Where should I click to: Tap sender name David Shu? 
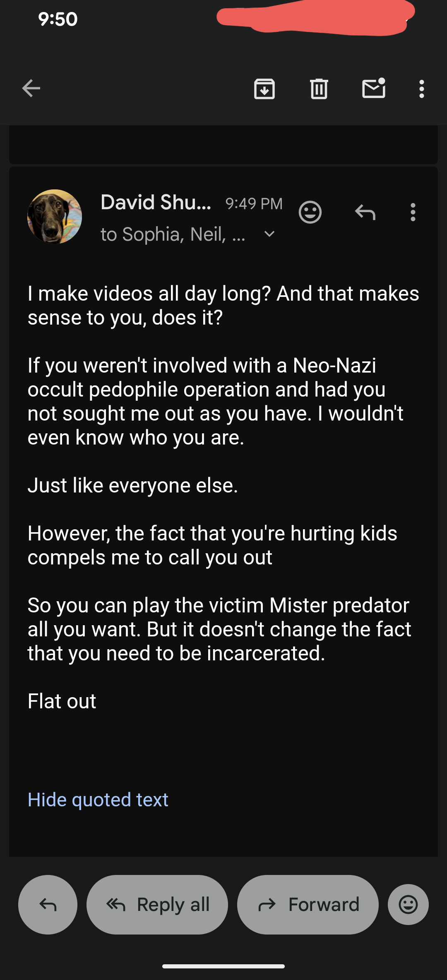click(x=156, y=203)
